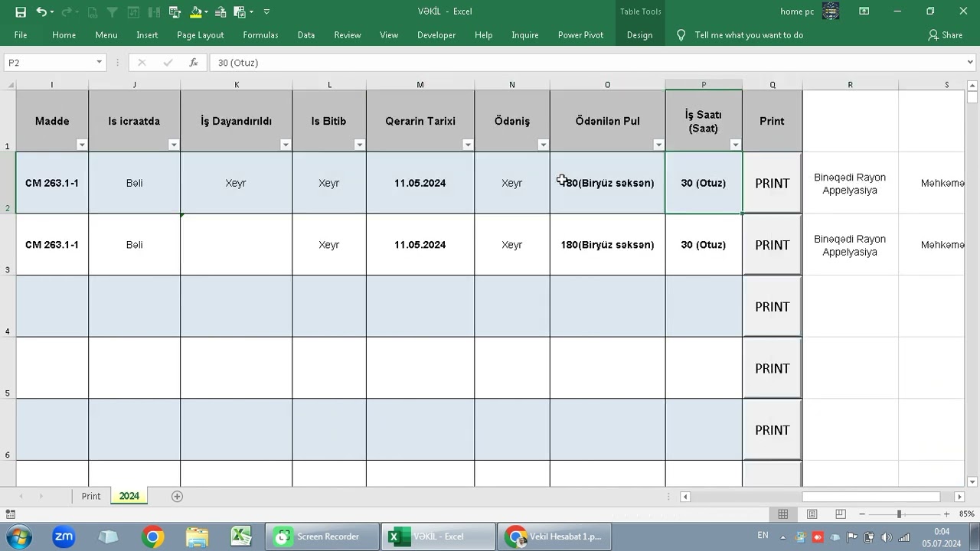980x551 pixels.
Task: Open the Ödənilən Pul filter dropdown
Action: click(x=658, y=145)
